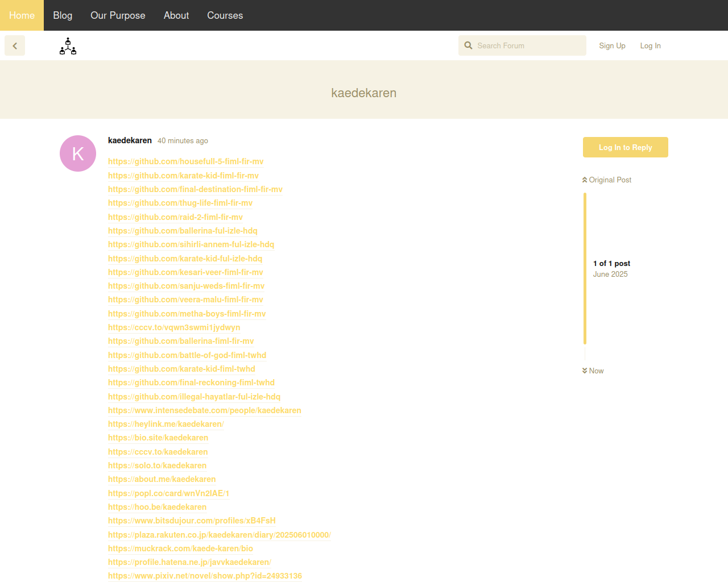728x582 pixels.
Task: Click the kaedekaren K avatar
Action: (78, 153)
